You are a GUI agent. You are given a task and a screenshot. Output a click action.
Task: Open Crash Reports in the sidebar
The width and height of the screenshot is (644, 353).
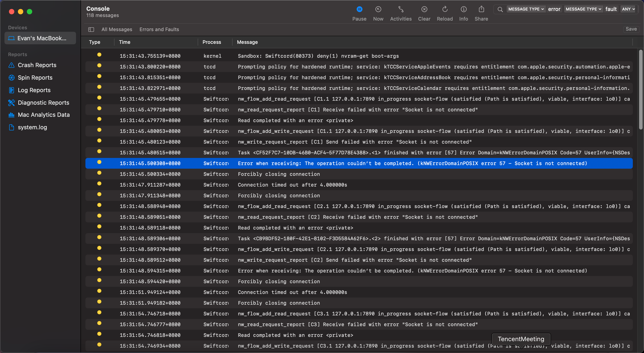37,65
